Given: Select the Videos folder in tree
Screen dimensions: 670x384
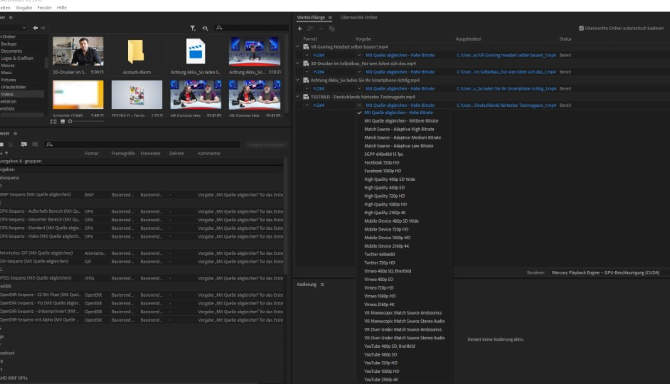Looking at the screenshot, I should [x=7, y=94].
